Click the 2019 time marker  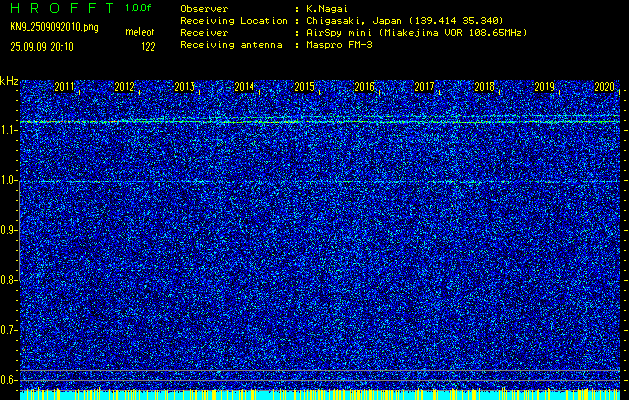(x=544, y=87)
